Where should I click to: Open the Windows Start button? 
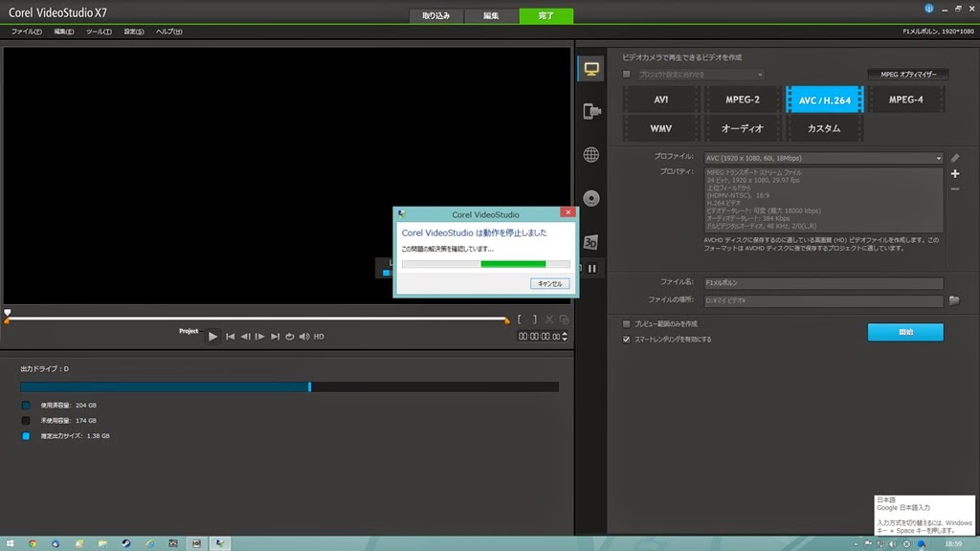[x=10, y=543]
